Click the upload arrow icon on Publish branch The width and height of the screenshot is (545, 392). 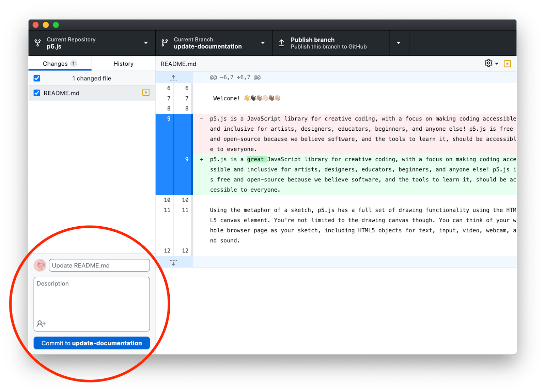pyautogui.click(x=281, y=43)
